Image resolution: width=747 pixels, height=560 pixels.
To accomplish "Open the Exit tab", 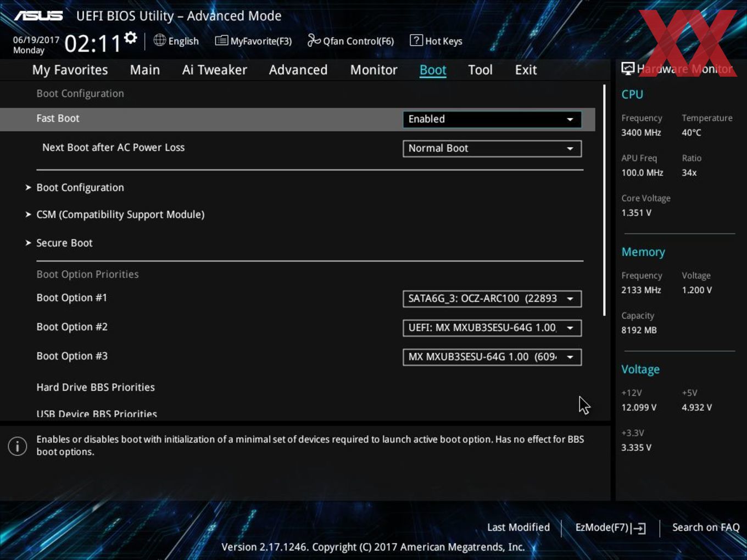I will 526,70.
